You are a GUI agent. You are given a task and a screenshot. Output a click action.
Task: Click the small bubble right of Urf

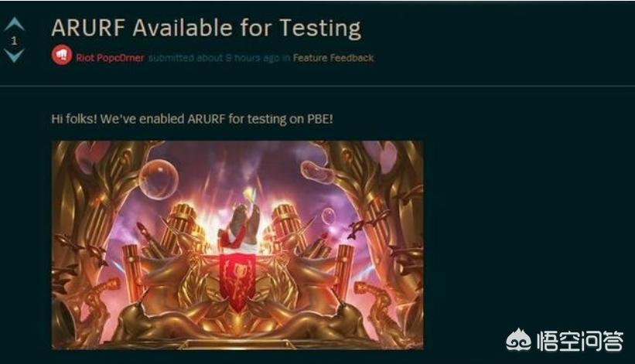tap(329, 216)
